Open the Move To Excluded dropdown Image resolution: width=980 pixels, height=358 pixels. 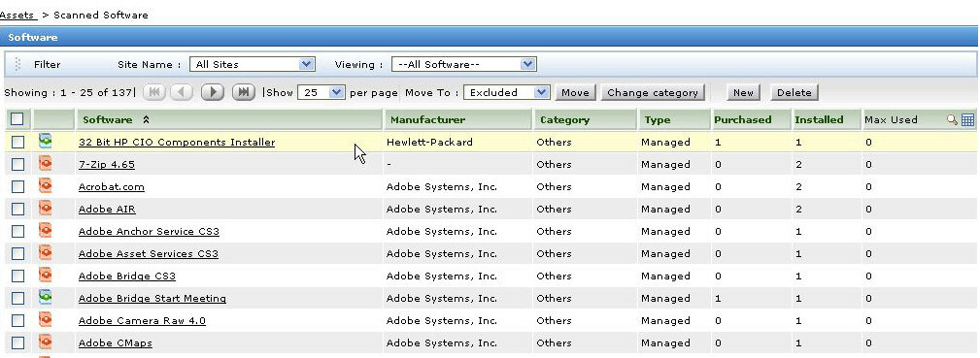click(x=507, y=92)
